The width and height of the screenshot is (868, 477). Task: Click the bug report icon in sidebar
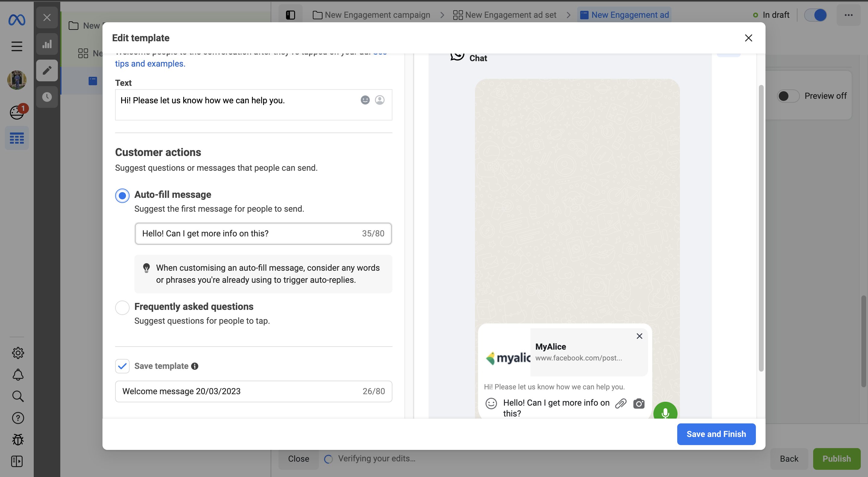point(18,439)
